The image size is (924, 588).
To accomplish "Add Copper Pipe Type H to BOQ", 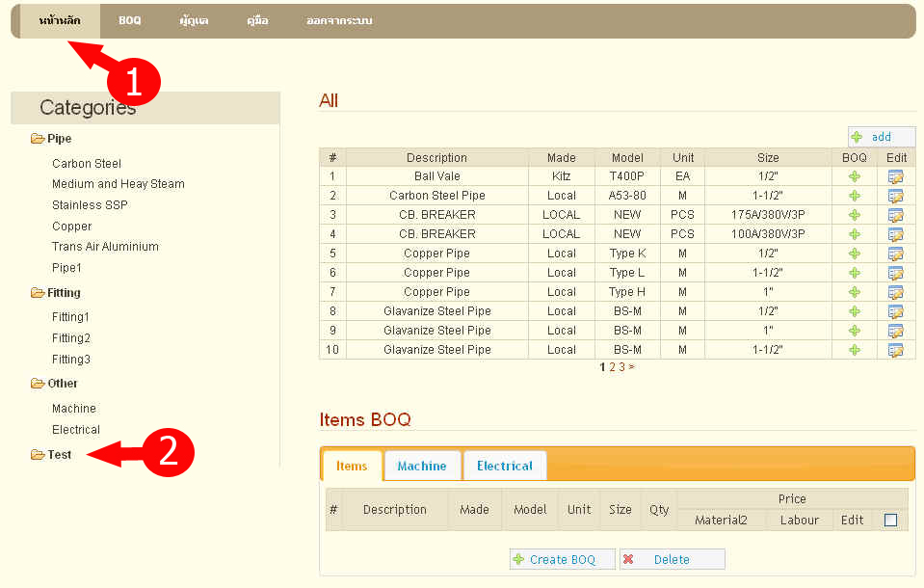I will pyautogui.click(x=854, y=292).
